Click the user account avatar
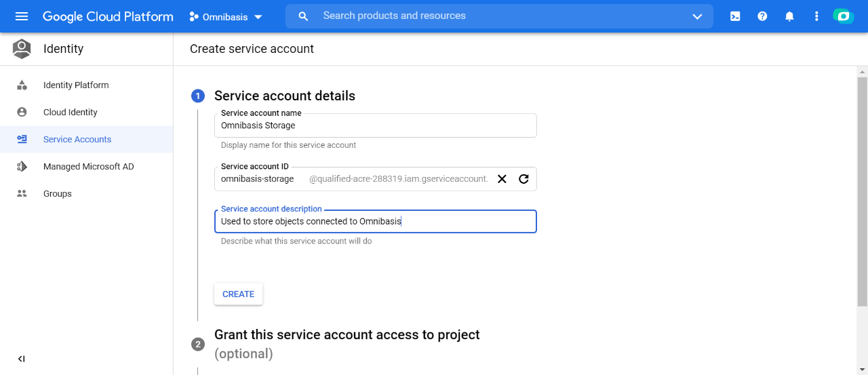The image size is (868, 375). coord(844,16)
